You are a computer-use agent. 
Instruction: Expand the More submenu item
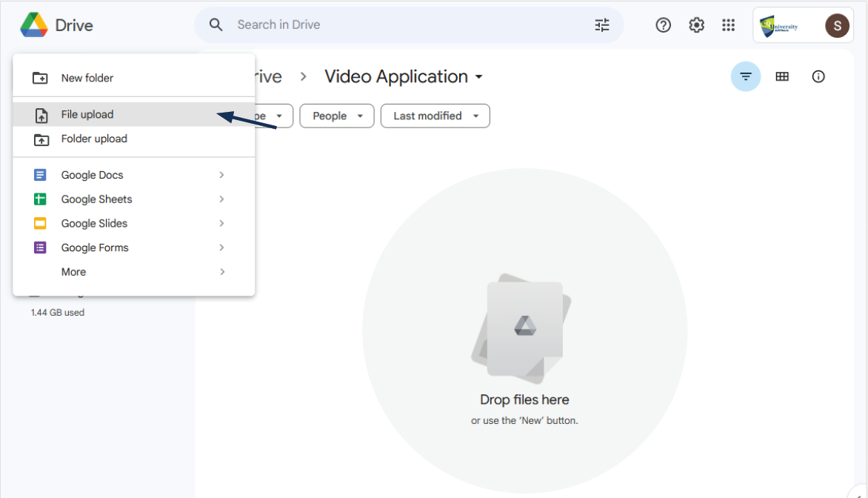(74, 272)
